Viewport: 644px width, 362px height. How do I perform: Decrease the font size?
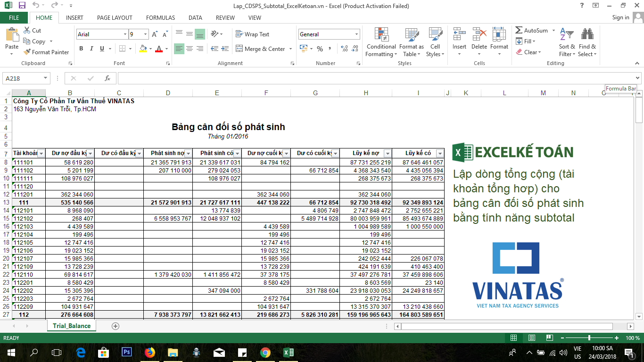pyautogui.click(x=165, y=34)
